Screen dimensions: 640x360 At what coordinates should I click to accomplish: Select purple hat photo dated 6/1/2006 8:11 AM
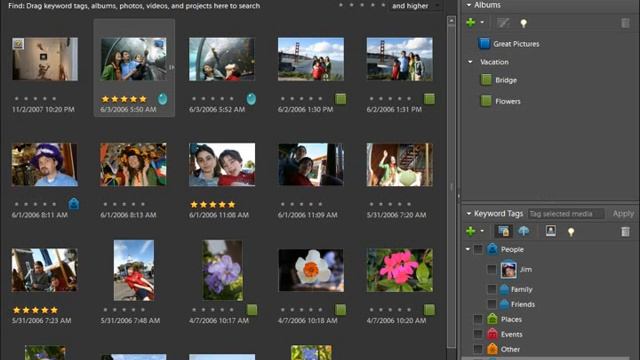[44, 164]
